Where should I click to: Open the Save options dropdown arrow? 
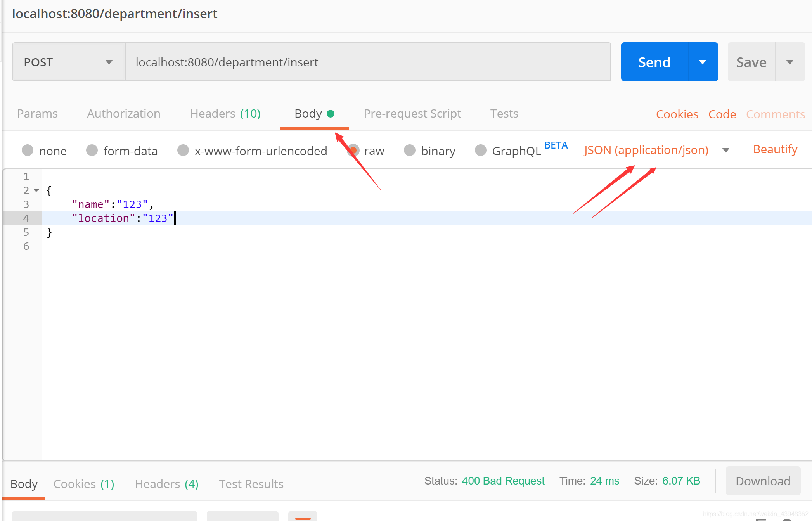[790, 62]
